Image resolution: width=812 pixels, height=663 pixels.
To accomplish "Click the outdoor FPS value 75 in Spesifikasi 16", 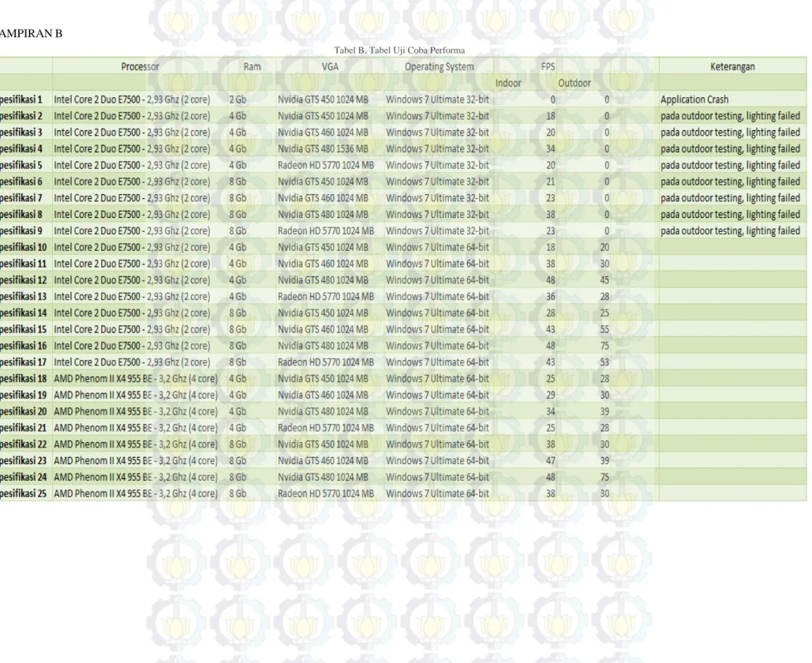I will [604, 346].
